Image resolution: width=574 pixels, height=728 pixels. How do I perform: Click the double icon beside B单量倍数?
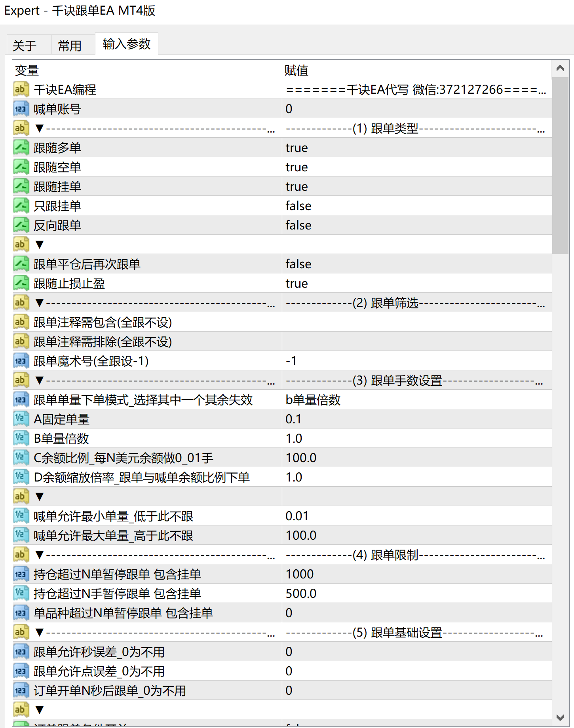[21, 438]
